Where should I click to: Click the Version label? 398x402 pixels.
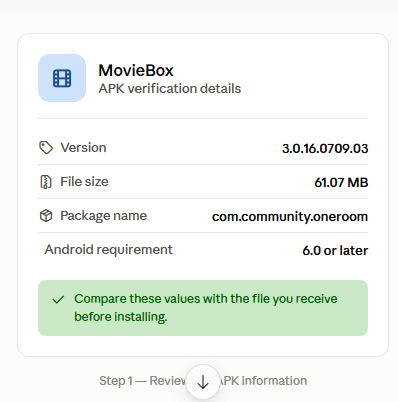point(83,148)
